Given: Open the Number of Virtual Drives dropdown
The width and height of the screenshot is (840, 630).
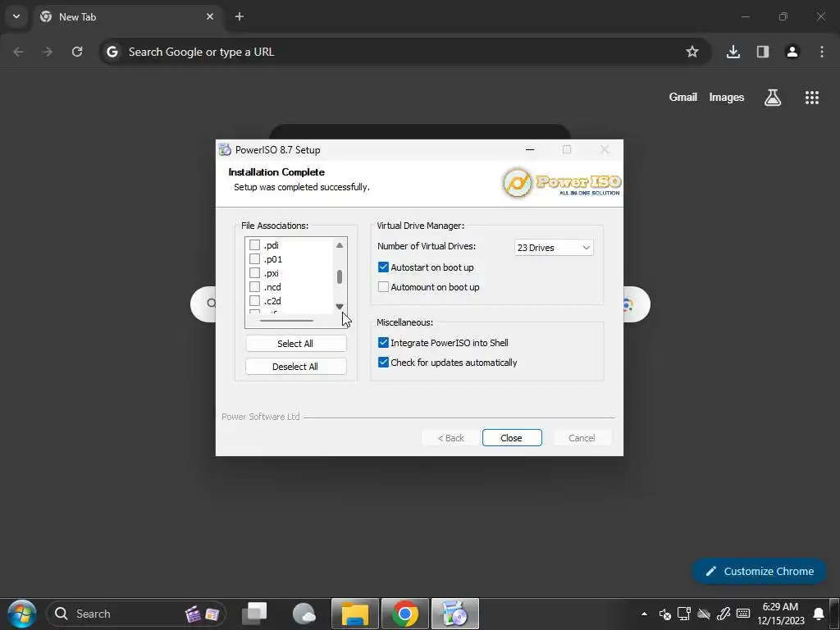Looking at the screenshot, I should point(554,248).
